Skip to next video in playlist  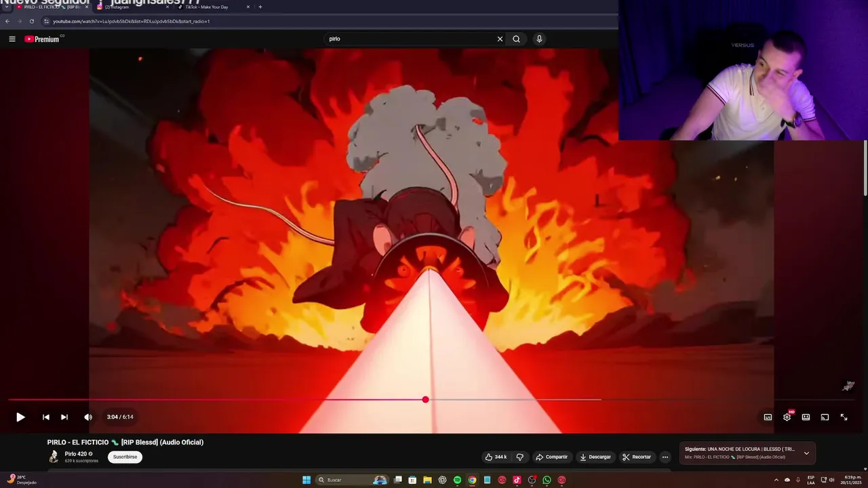tap(64, 417)
